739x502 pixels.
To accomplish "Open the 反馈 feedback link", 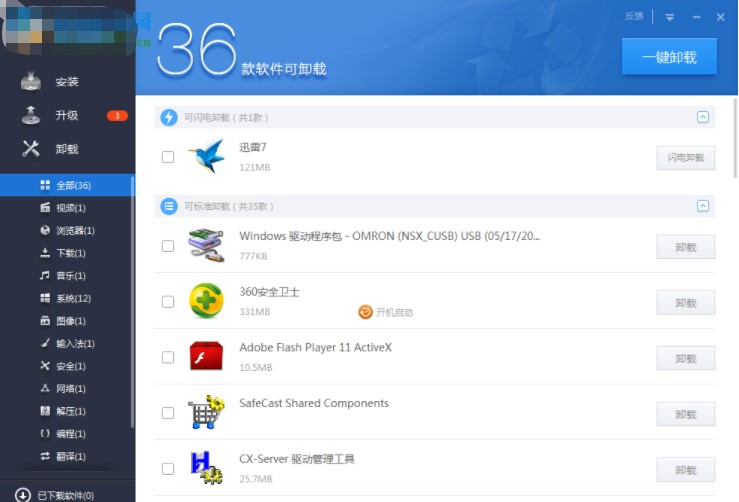I will tap(634, 16).
